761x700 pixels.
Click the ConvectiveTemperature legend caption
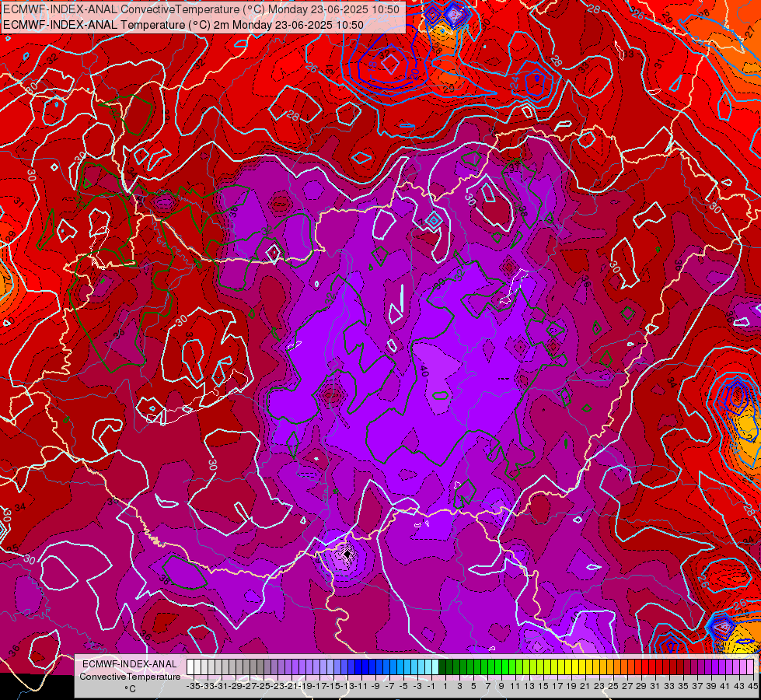point(130,677)
